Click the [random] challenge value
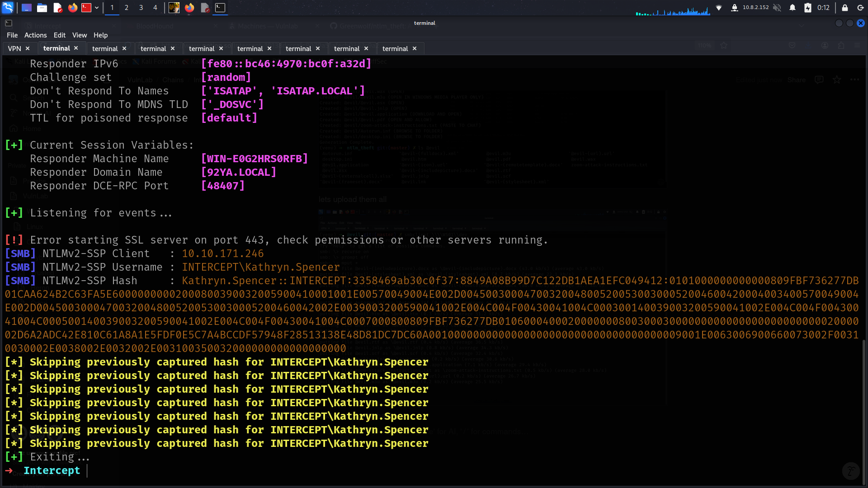Viewport: 868px width, 488px height. (226, 77)
